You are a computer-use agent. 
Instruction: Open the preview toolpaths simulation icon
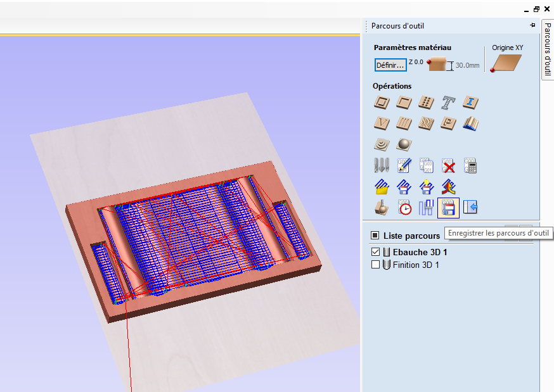[382, 208]
